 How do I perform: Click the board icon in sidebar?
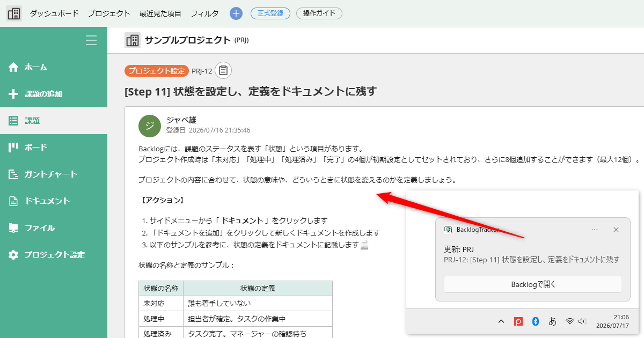[13, 148]
